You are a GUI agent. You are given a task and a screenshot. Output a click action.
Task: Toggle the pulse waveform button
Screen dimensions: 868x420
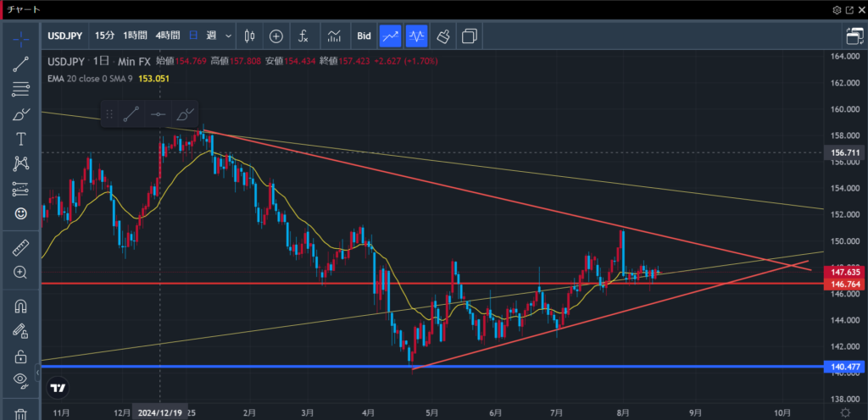pyautogui.click(x=416, y=36)
